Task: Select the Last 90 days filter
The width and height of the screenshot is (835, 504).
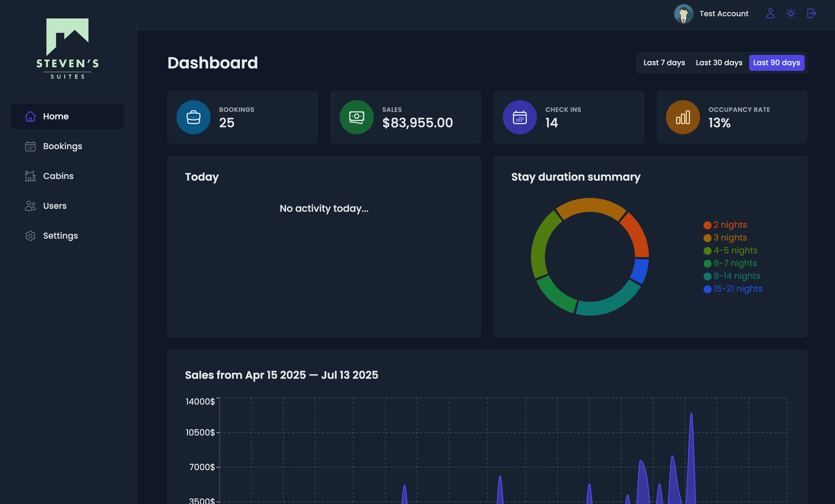Action: click(x=776, y=63)
